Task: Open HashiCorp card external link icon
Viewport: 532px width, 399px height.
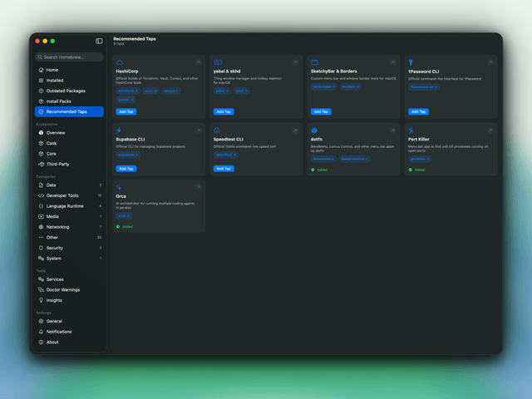Action: (198, 62)
